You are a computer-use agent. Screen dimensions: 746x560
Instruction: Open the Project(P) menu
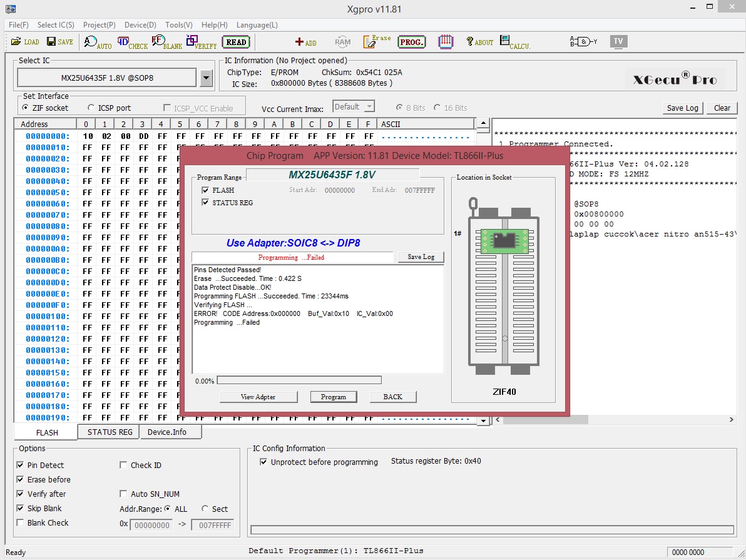[x=100, y=25]
